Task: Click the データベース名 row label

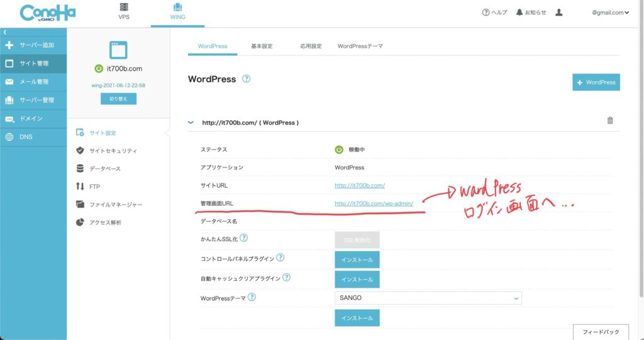Action: pyautogui.click(x=218, y=221)
